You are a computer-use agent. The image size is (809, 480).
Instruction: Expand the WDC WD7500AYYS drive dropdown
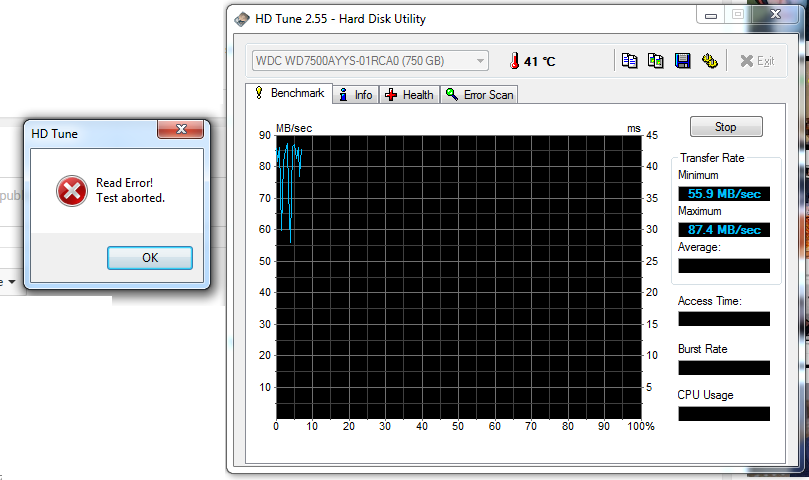(x=481, y=61)
